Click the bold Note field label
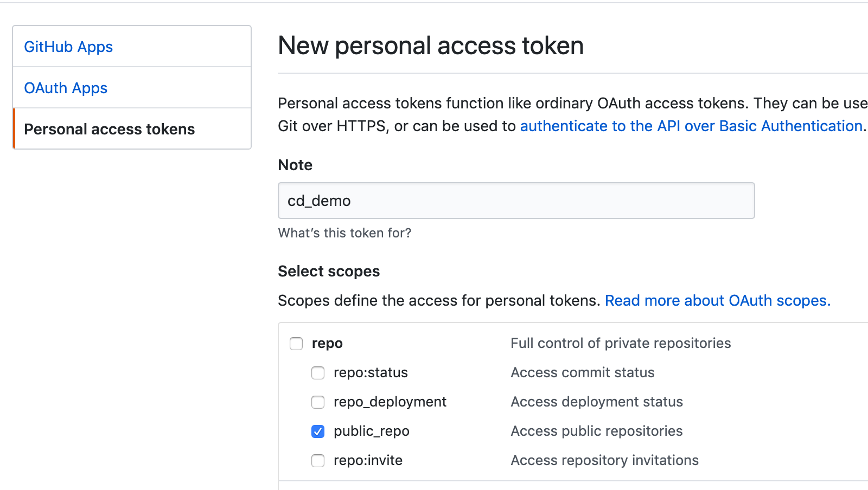 [295, 165]
